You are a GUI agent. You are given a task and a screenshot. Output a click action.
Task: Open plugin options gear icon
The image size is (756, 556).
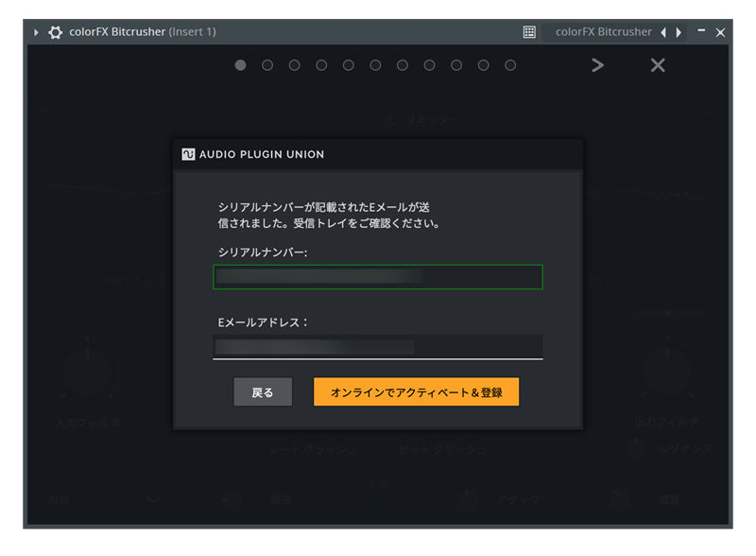coord(56,32)
